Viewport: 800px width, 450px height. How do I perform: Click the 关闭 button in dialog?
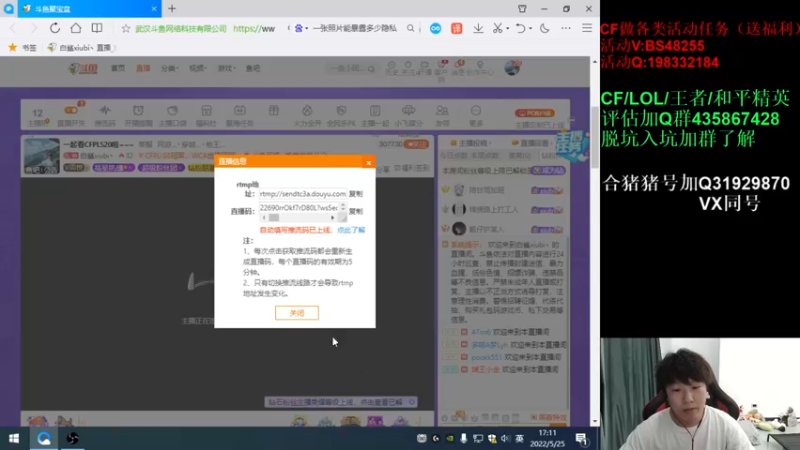pyautogui.click(x=297, y=313)
